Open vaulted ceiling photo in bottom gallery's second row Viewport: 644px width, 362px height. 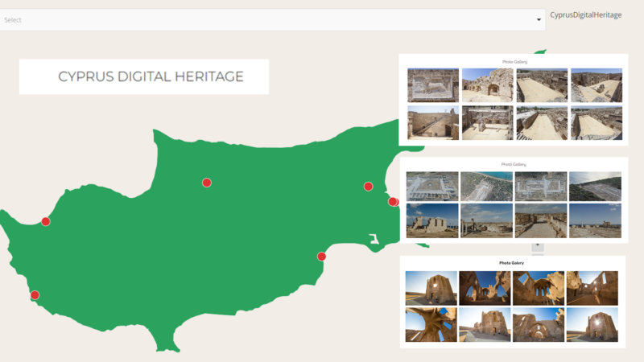click(x=431, y=324)
